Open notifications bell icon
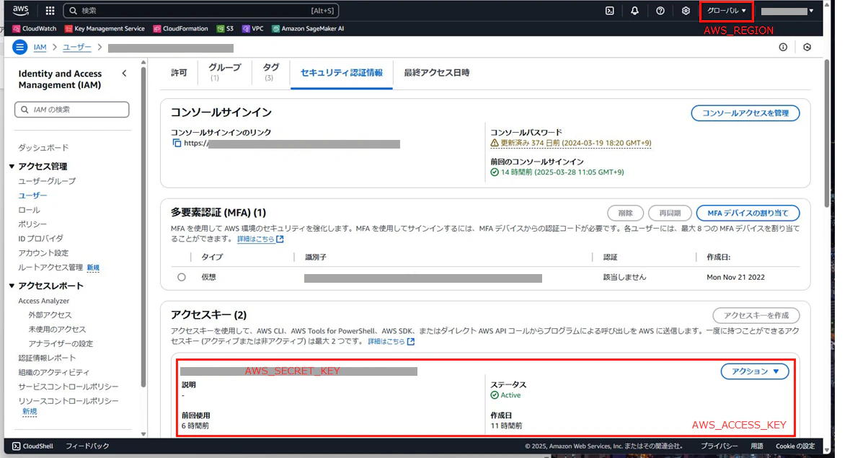The image size is (868, 458). (x=635, y=11)
